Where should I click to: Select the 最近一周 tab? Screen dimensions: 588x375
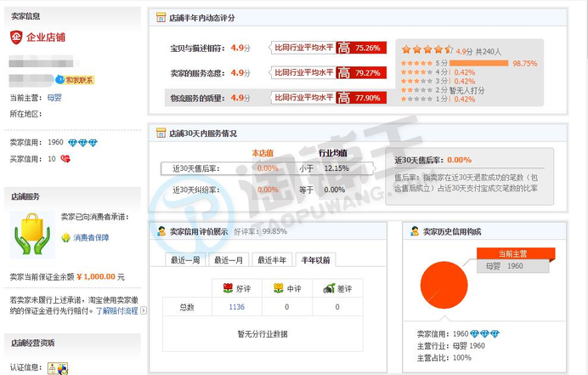point(184,260)
